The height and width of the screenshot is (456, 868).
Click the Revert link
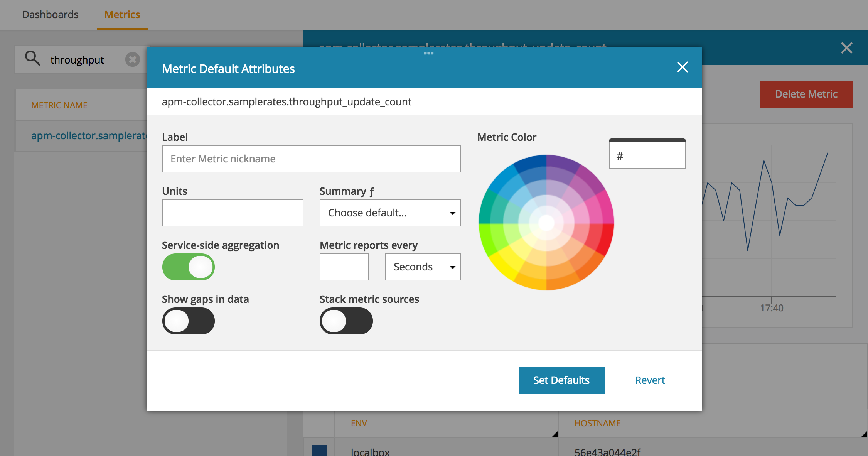650,380
